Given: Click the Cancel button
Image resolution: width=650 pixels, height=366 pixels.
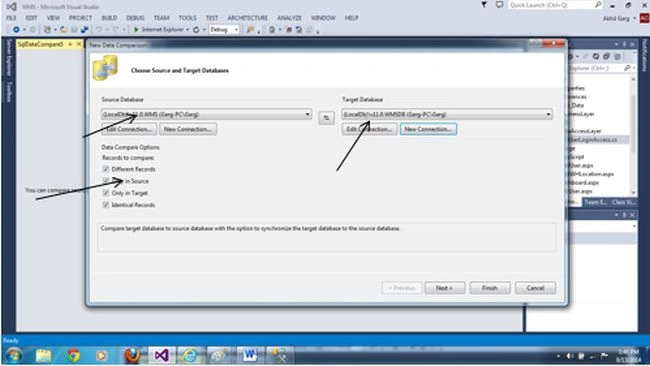Looking at the screenshot, I should [x=535, y=288].
